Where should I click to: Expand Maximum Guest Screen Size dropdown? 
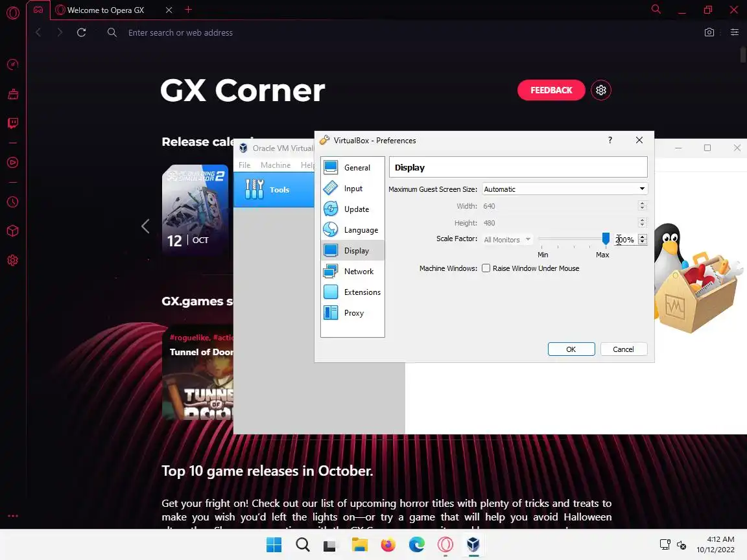pyautogui.click(x=565, y=189)
